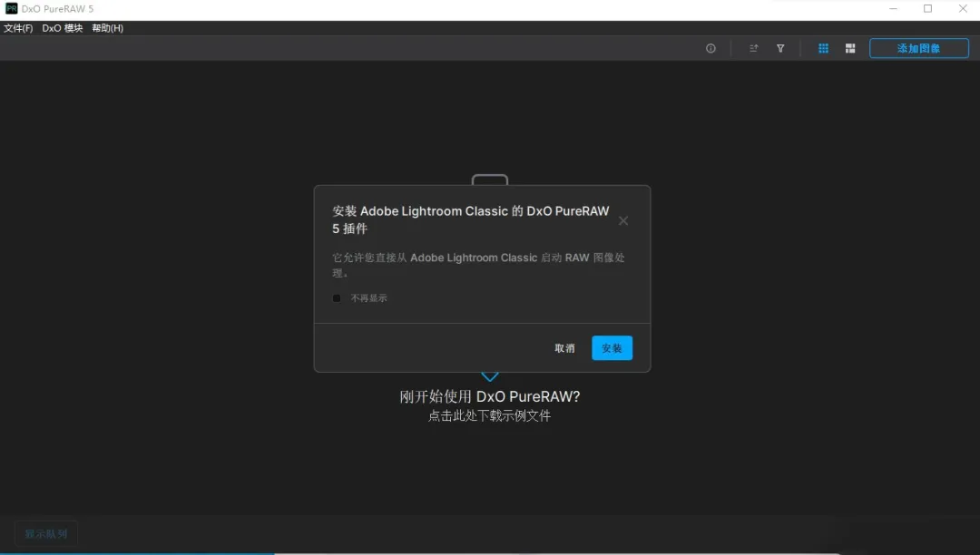
Task: Click 取消 in the plugin dialog
Action: tap(564, 348)
